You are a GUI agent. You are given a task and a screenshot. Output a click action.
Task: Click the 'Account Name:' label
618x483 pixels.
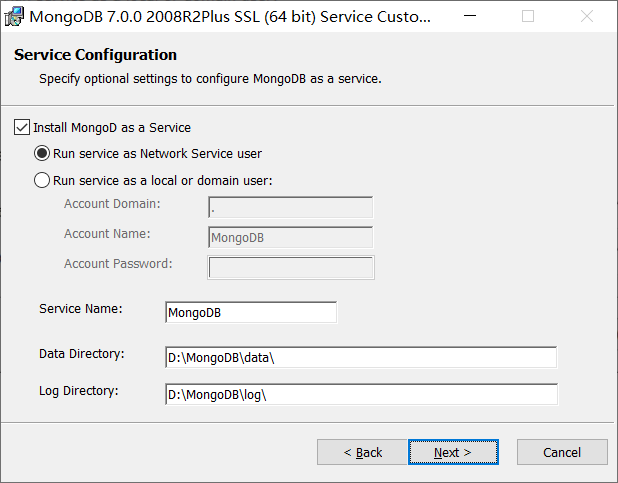[x=107, y=233]
